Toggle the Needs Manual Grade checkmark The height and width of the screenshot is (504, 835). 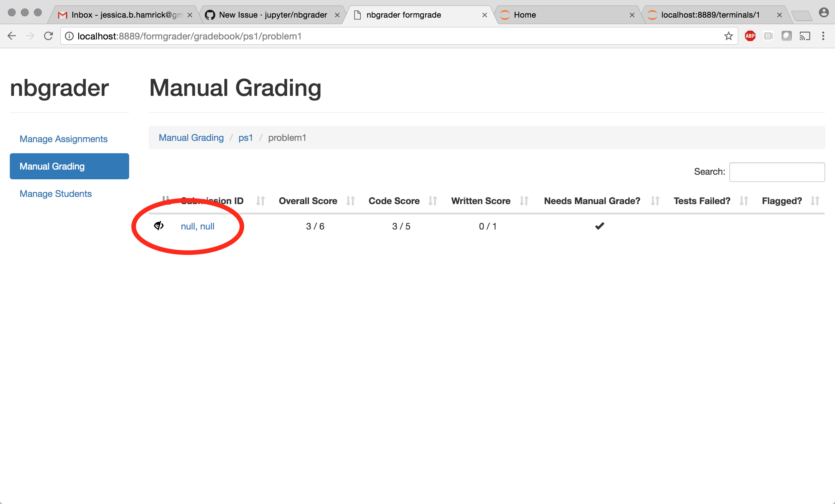599,226
